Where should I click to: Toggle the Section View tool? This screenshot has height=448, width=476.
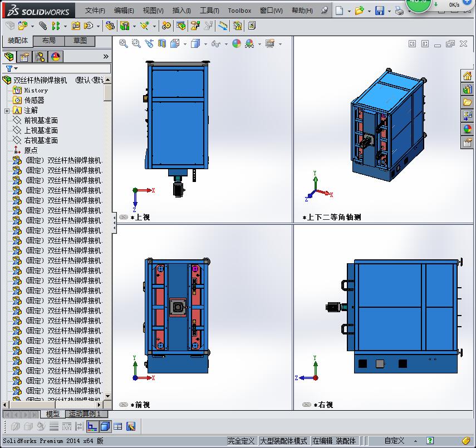(162, 44)
